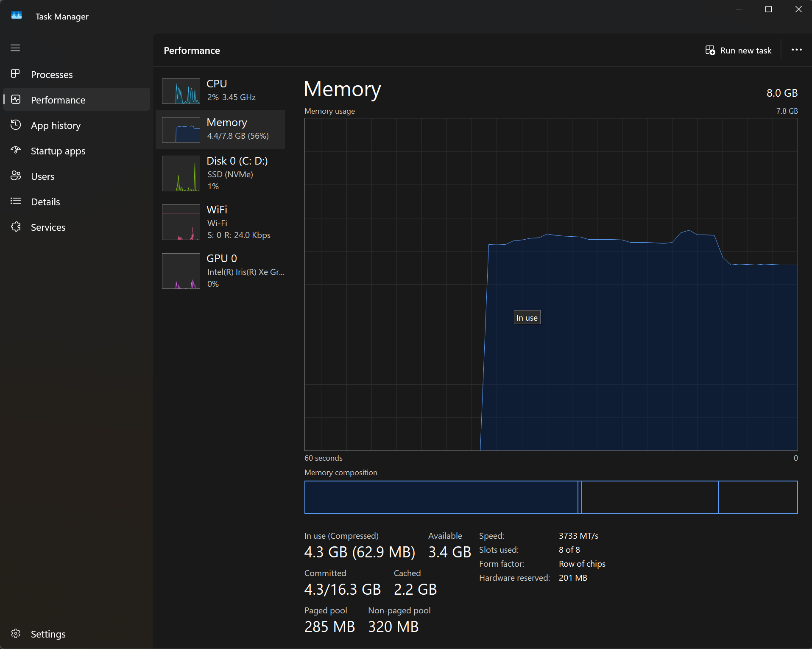The width and height of the screenshot is (812, 649).
Task: Click the Details list icon
Action: pyautogui.click(x=16, y=201)
